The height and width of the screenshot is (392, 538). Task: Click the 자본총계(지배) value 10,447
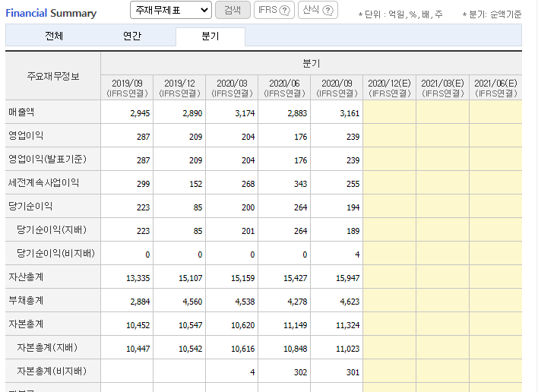pyautogui.click(x=138, y=349)
